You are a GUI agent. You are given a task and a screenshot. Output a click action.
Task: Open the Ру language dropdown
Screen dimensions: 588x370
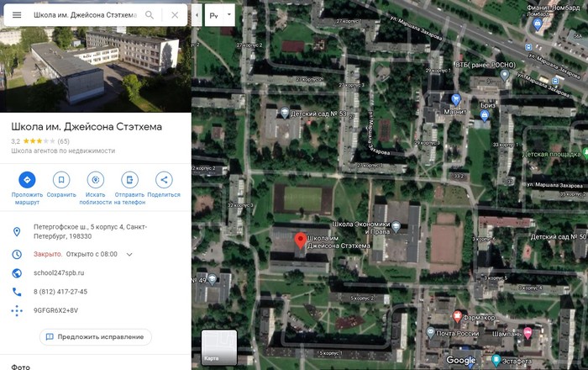220,15
